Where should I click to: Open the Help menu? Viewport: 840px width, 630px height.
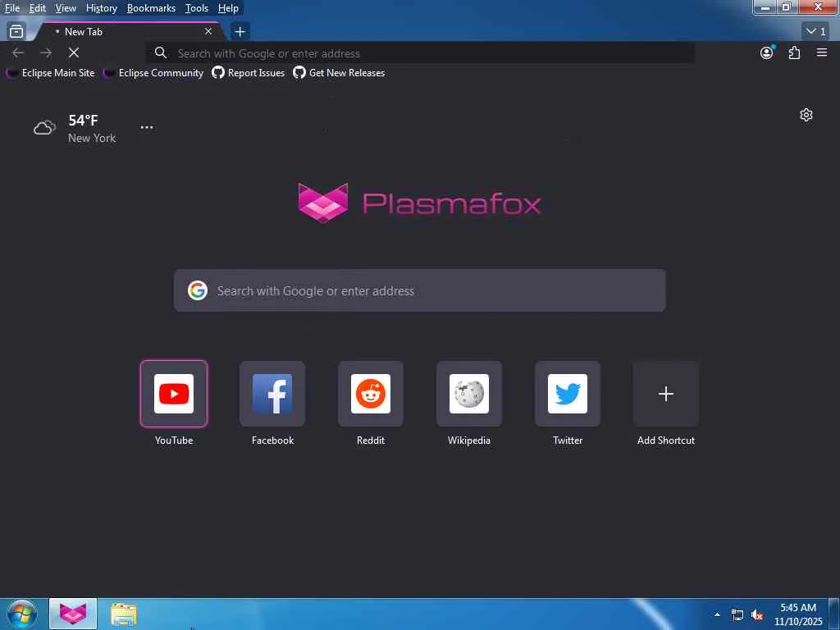tap(228, 8)
